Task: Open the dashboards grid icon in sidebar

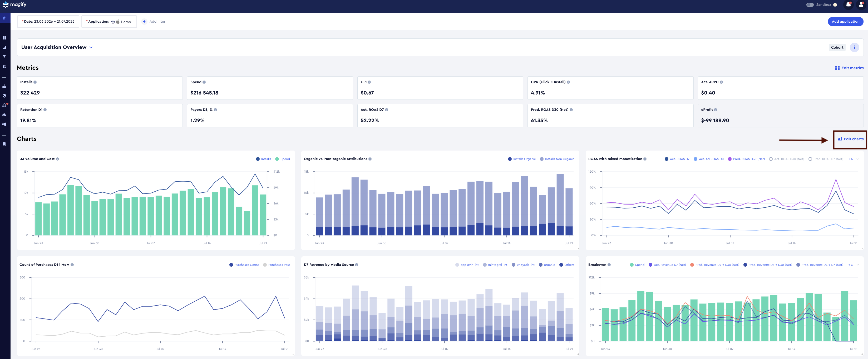Action: (4, 38)
